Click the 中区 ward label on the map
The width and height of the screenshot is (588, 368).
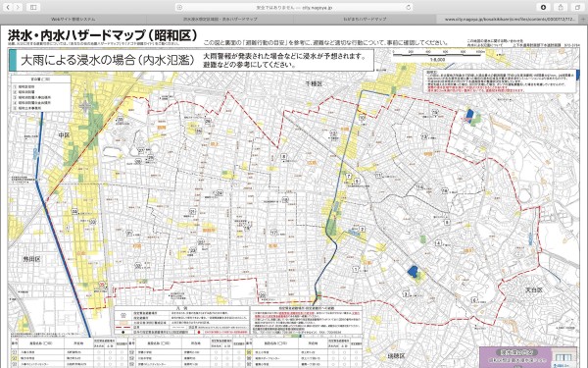[x=64, y=134]
